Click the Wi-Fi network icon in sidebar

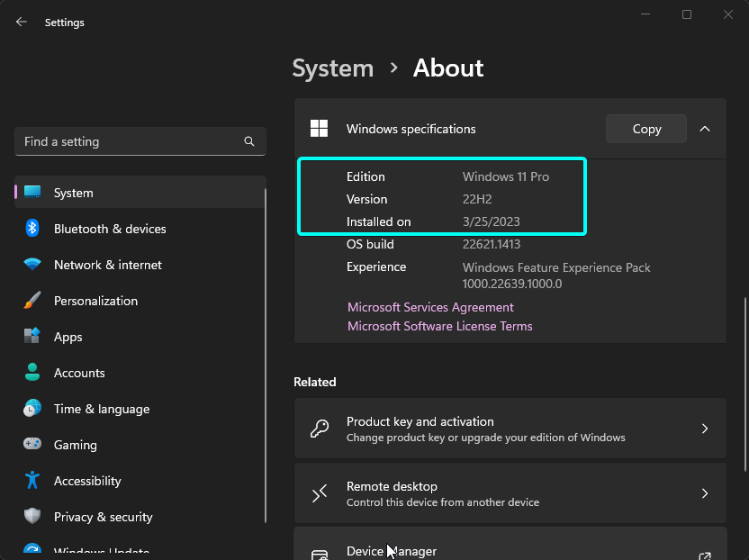click(x=32, y=264)
